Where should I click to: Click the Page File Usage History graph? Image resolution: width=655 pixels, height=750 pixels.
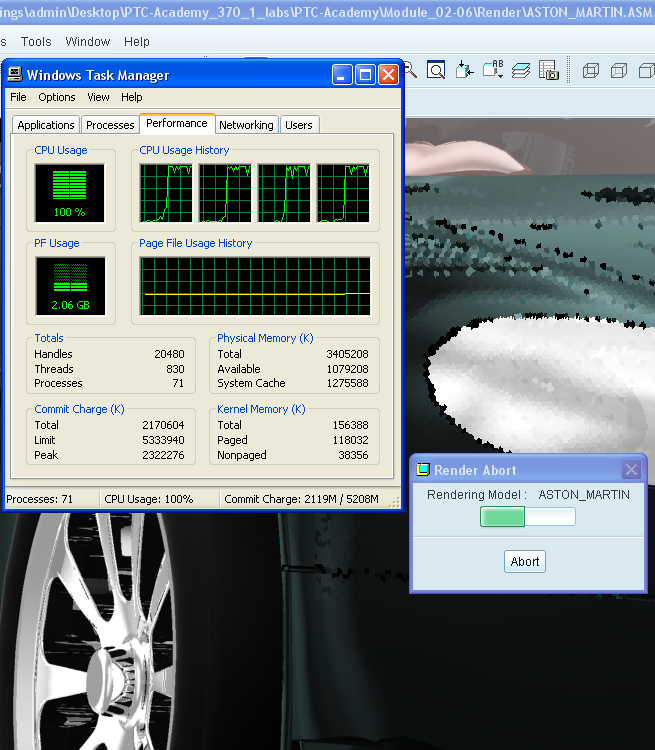[x=255, y=286]
